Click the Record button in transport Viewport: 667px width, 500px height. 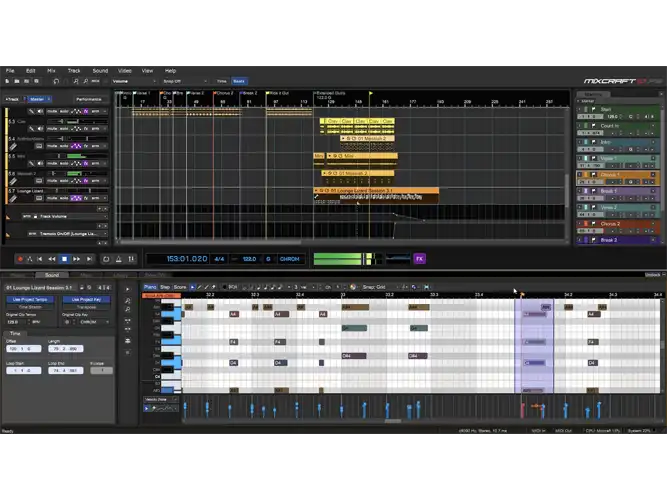tap(20, 259)
